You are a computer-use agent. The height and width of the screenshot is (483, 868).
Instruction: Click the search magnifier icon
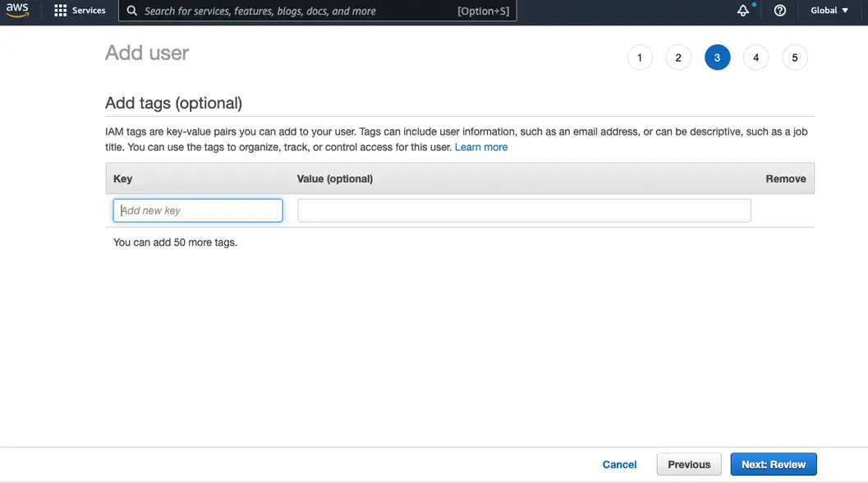point(132,11)
